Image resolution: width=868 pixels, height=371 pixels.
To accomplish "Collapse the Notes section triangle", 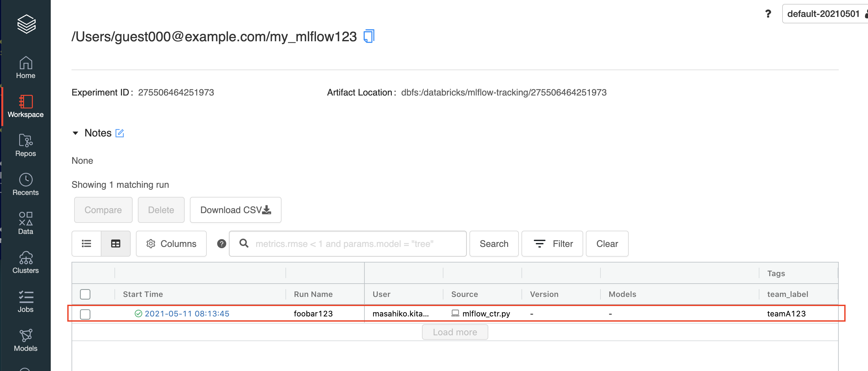I will pos(75,133).
